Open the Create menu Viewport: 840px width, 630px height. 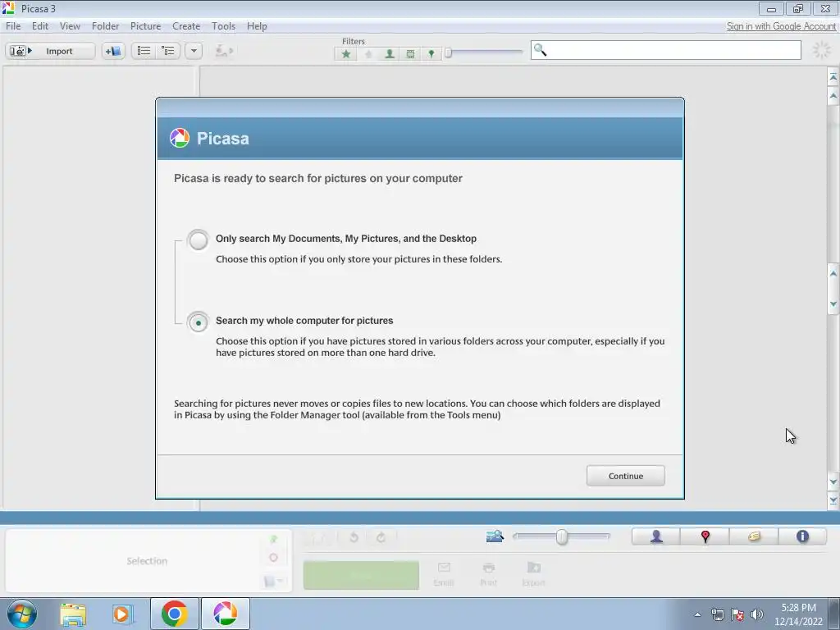(x=186, y=25)
